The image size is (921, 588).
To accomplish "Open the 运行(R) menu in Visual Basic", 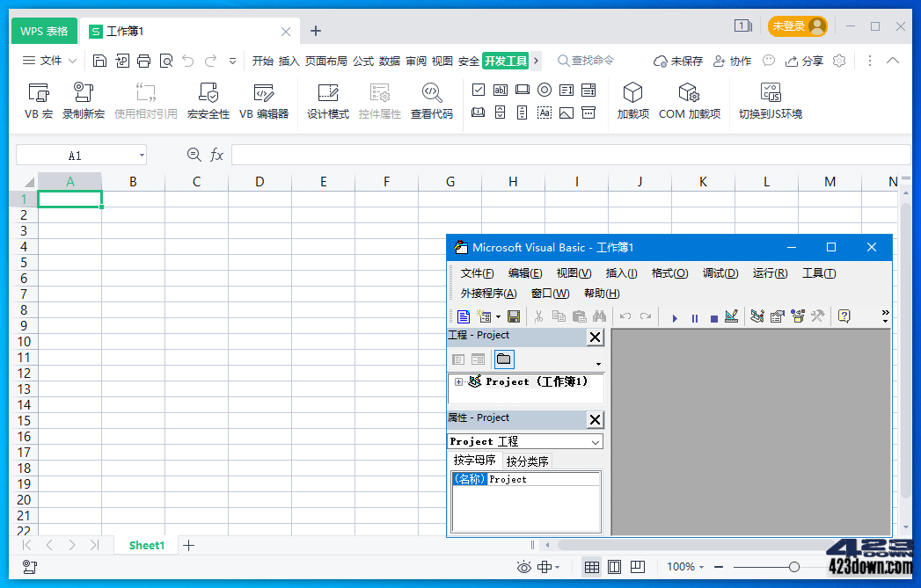I will [x=769, y=273].
